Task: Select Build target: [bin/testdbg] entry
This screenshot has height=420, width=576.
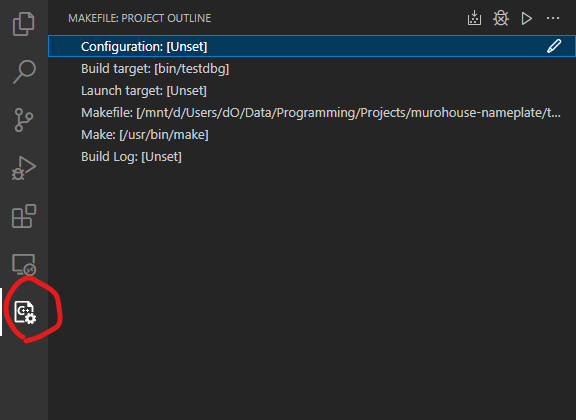Action: (155, 68)
